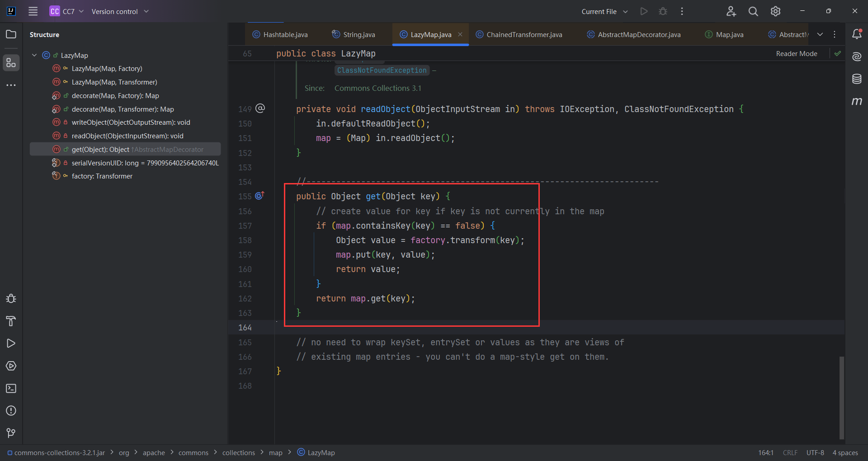The width and height of the screenshot is (868, 461).
Task: Open editor tab options menu
Action: [835, 34]
